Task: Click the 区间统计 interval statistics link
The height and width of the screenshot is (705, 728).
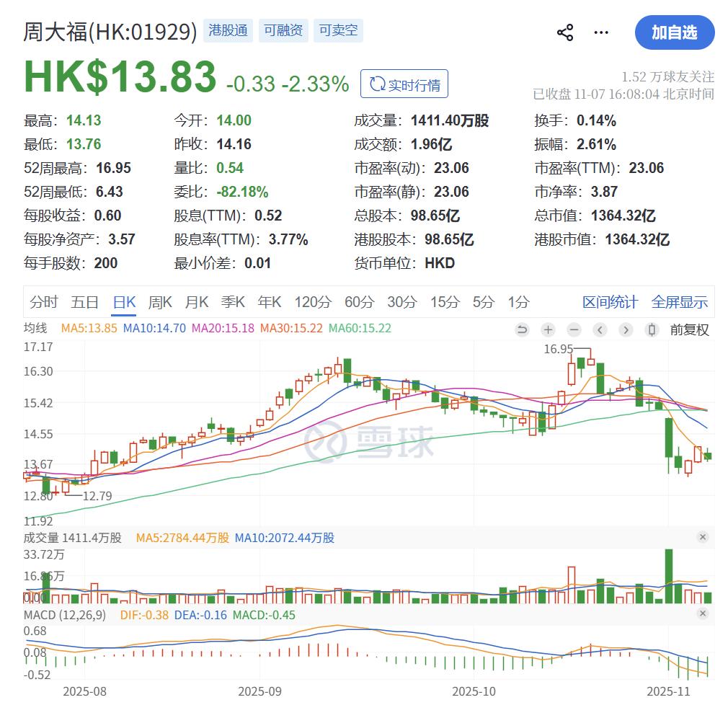Action: pos(610,303)
